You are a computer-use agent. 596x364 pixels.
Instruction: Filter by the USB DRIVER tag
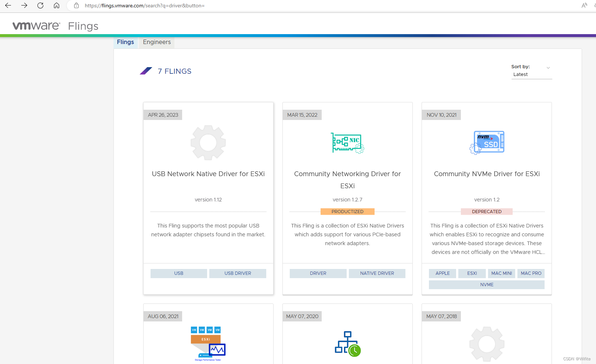point(238,273)
